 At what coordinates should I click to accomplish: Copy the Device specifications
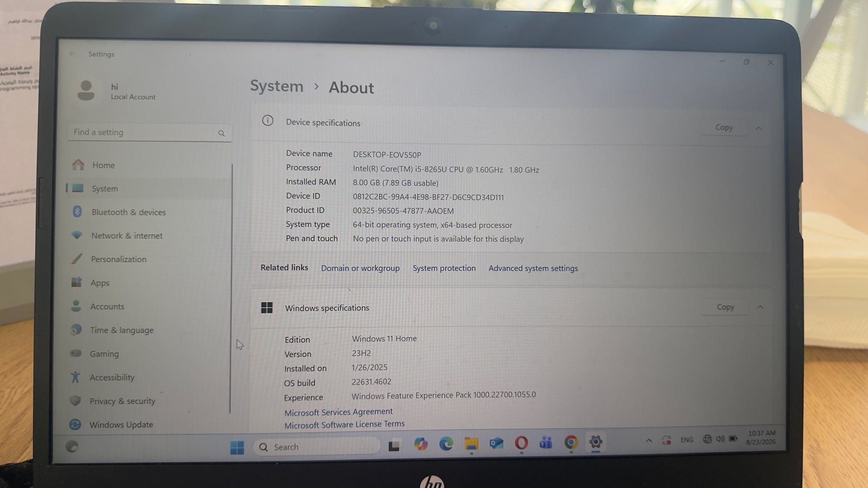click(x=723, y=128)
